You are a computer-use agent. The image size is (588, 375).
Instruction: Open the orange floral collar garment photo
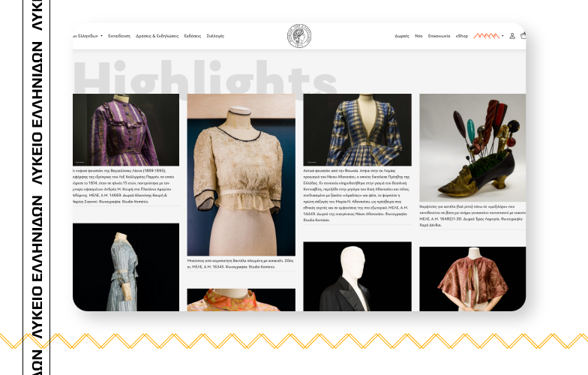[x=241, y=300]
